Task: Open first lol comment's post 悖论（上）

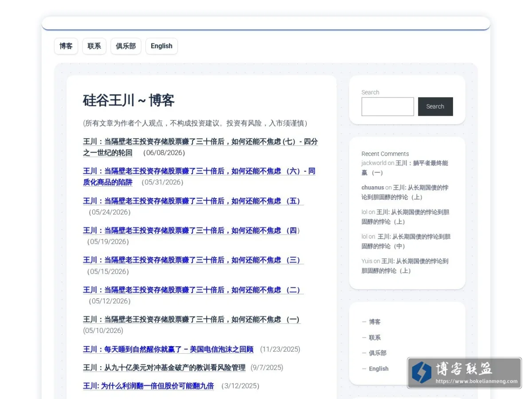Action: click(x=405, y=217)
